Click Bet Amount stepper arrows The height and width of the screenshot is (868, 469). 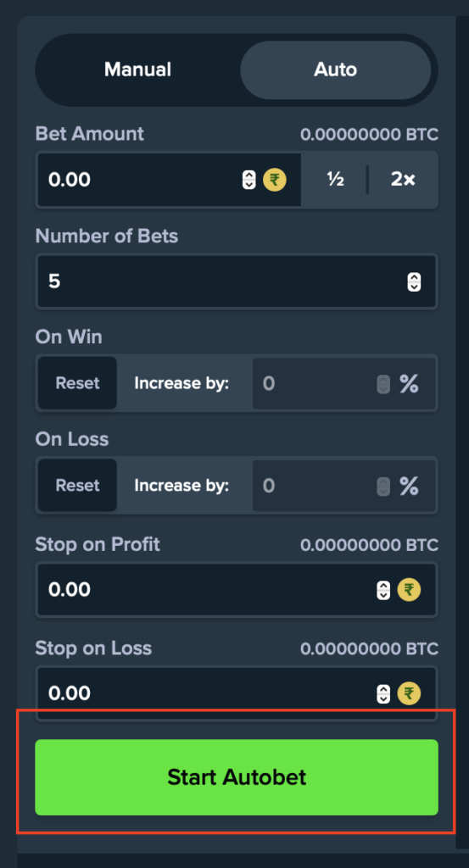tap(249, 180)
